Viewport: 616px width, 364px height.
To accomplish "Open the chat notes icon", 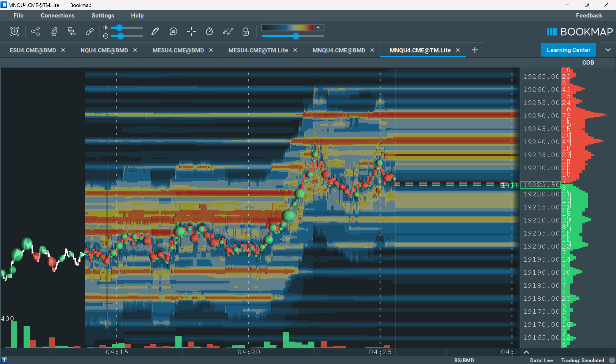I will tap(173, 32).
